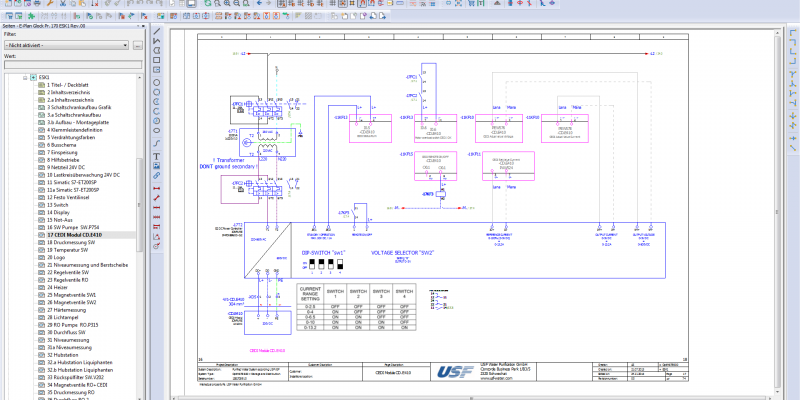Open page '1 Titel- / Deckblatt'

click(70, 84)
